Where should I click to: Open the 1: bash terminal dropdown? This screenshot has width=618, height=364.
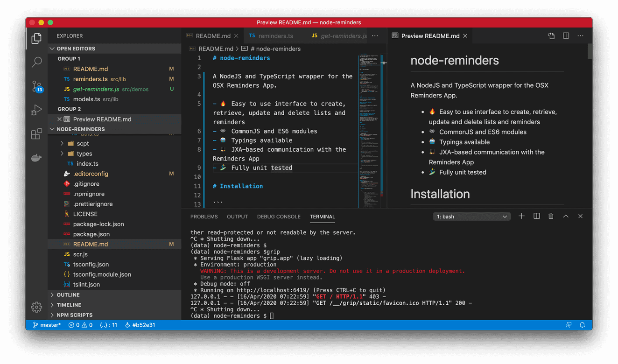click(x=471, y=216)
